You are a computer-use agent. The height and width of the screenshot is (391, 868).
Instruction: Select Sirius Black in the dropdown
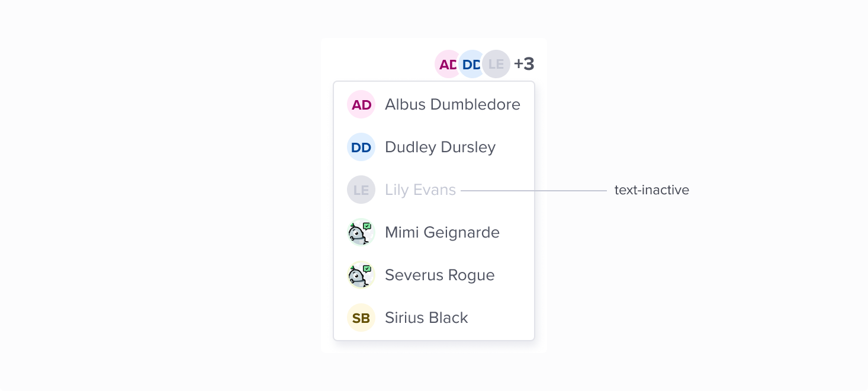tap(434, 318)
